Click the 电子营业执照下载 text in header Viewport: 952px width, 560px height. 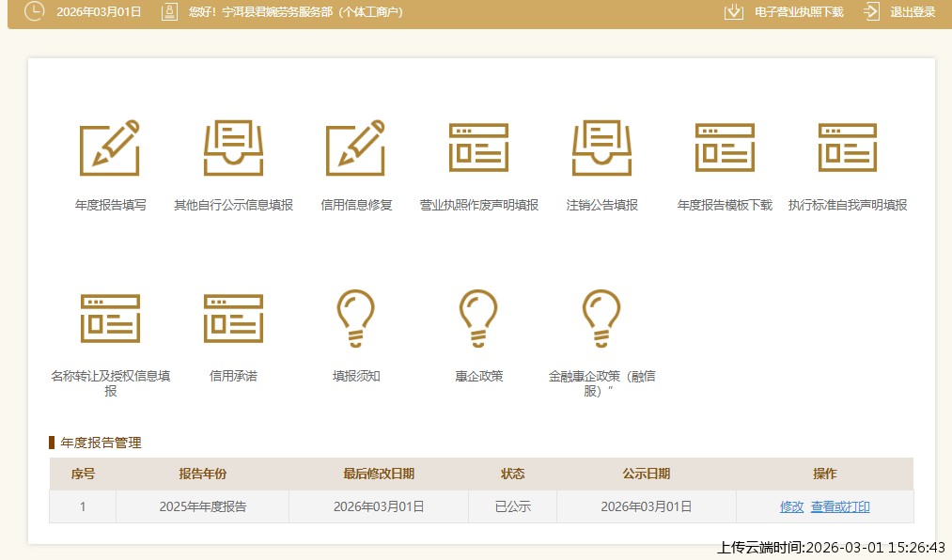[x=799, y=12]
